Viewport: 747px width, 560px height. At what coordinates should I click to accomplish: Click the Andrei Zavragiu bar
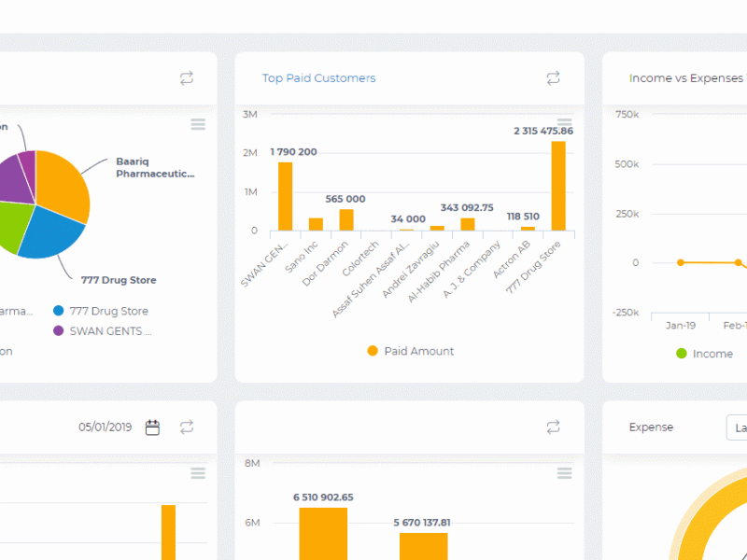pos(437,228)
